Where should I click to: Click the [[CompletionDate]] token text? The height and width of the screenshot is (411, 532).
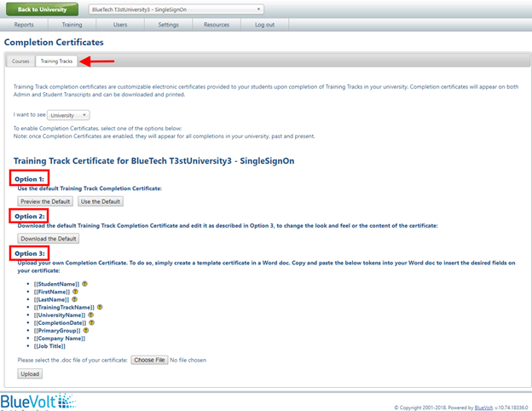point(60,323)
